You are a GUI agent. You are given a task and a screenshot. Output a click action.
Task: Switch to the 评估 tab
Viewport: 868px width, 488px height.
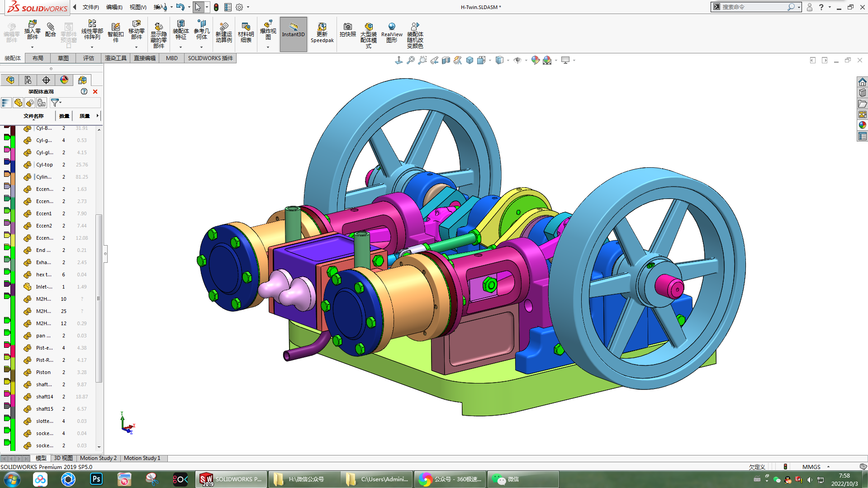89,58
